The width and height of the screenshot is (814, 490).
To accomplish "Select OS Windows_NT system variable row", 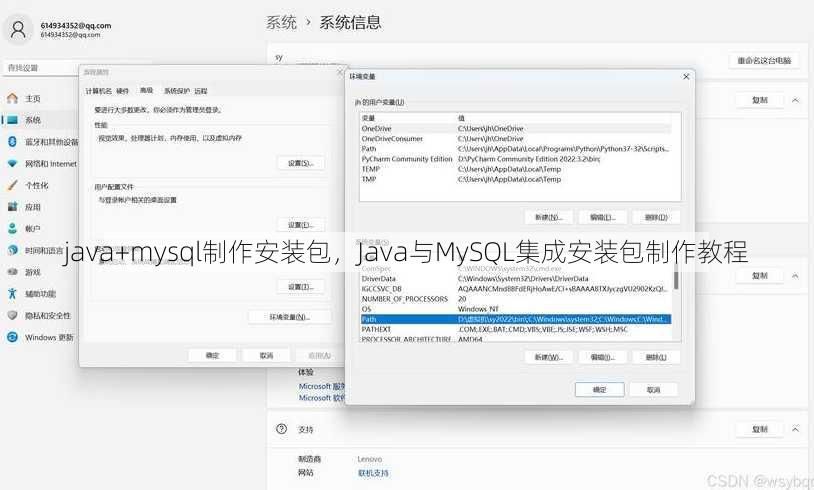I will pyautogui.click(x=515, y=309).
